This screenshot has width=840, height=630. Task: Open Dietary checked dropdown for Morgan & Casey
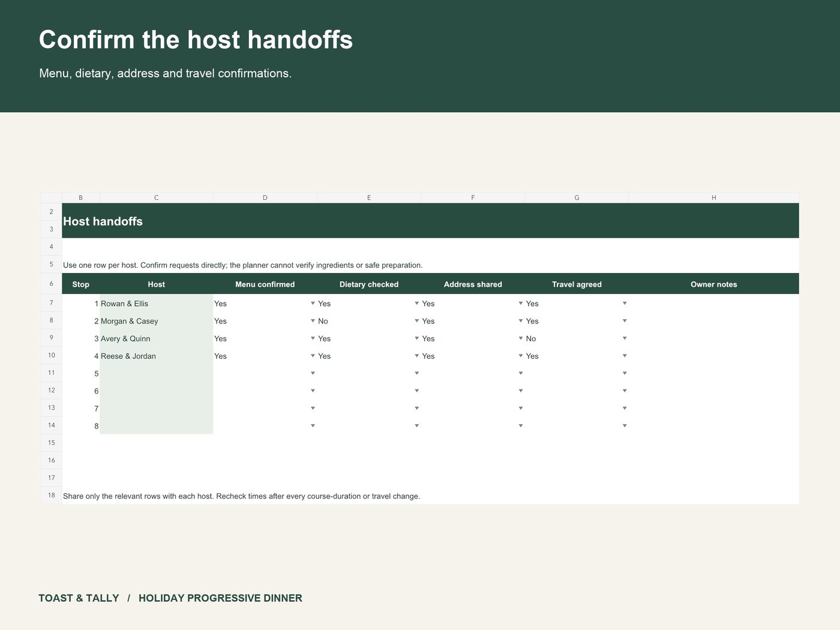[x=416, y=321]
